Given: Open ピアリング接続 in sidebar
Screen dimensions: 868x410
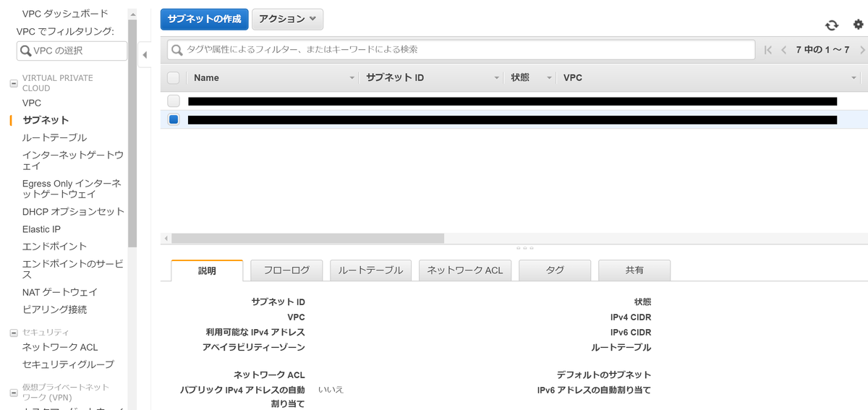Looking at the screenshot, I should 54,309.
